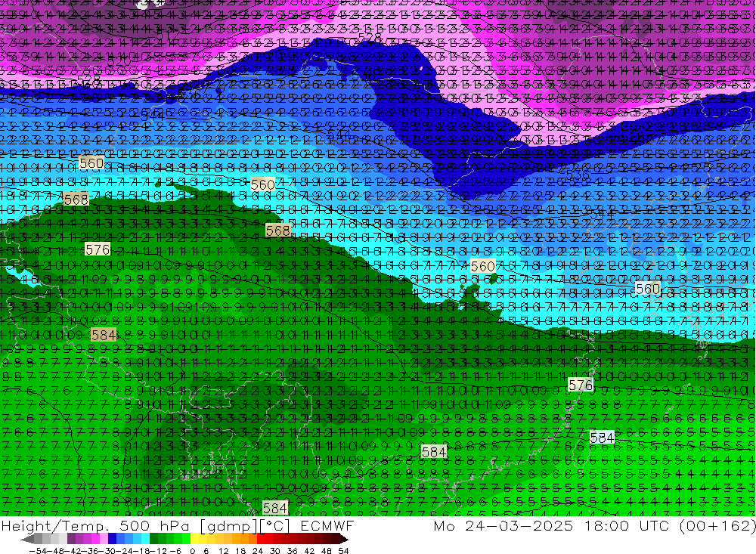This screenshot has height=554, width=756.
Task: Click the '12' legend scale label
Action: [224, 551]
